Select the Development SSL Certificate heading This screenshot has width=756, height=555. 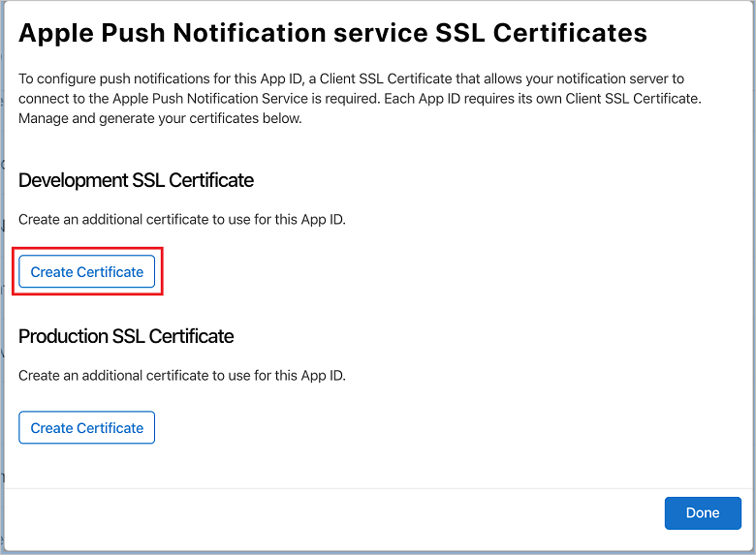point(136,180)
